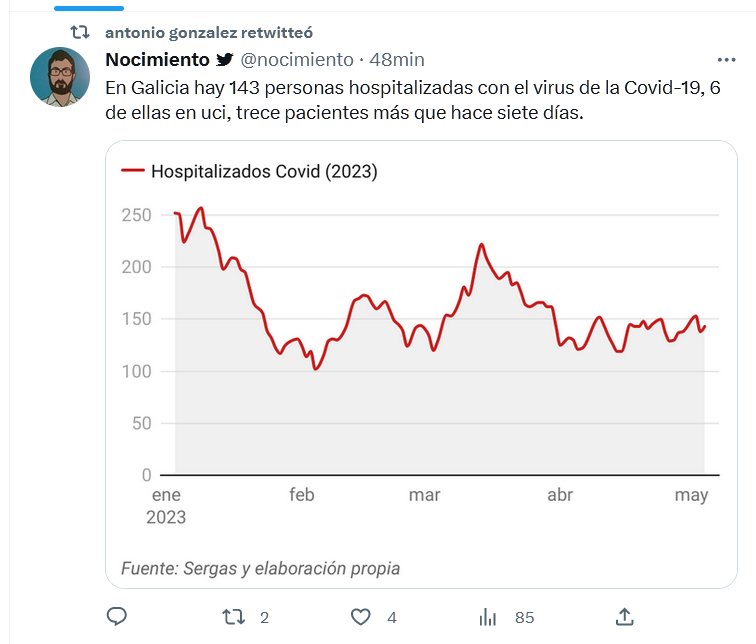Open the @nocimiento handle link

point(297,60)
